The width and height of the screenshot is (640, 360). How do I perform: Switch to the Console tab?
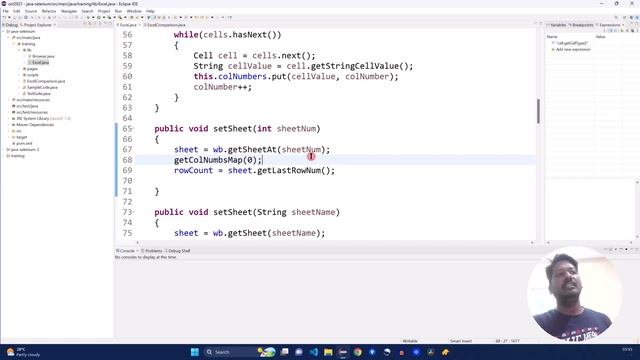pos(126,251)
